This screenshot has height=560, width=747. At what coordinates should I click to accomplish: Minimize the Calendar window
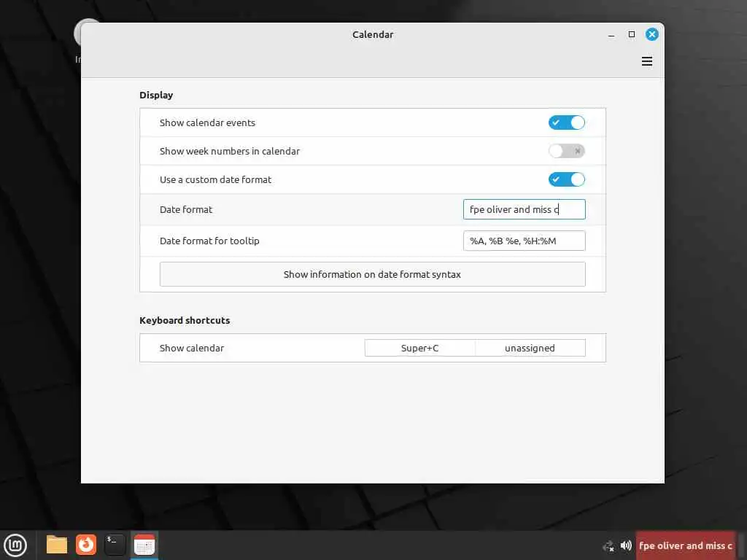coord(611,35)
